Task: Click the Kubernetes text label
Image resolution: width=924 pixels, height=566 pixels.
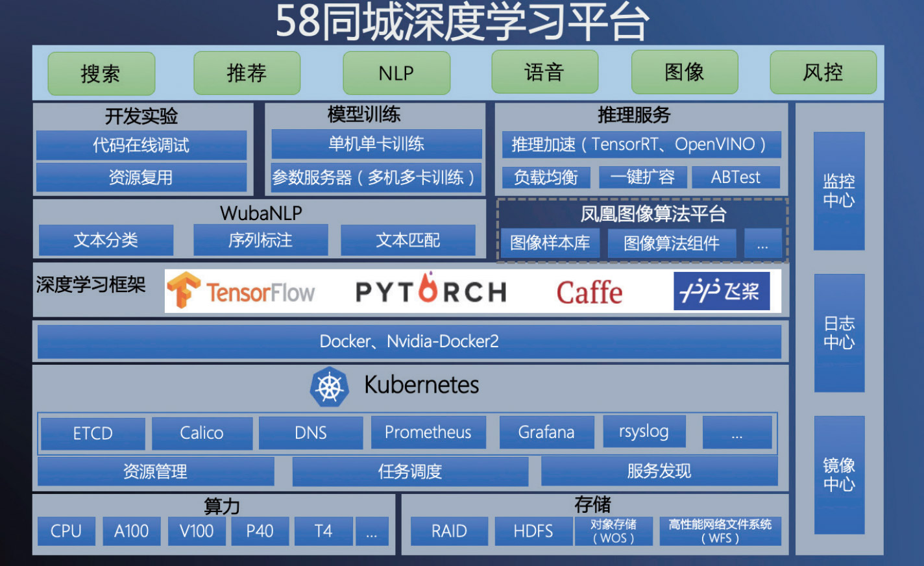Action: click(422, 385)
